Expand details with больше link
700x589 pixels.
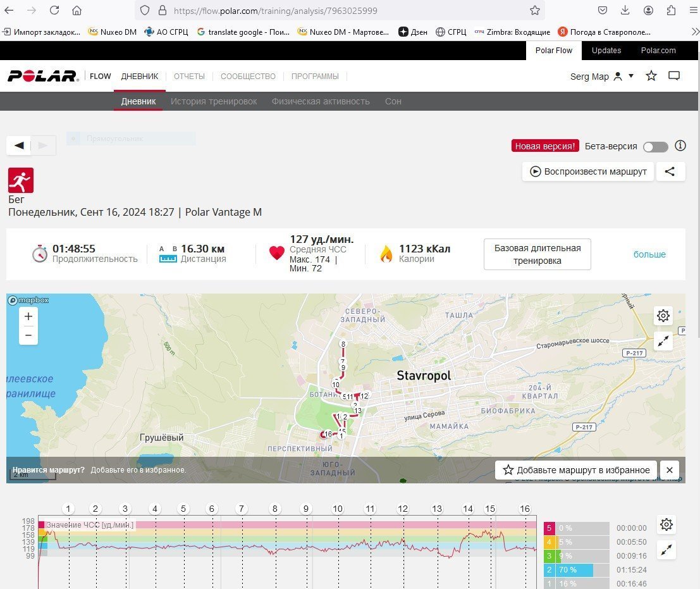(649, 254)
